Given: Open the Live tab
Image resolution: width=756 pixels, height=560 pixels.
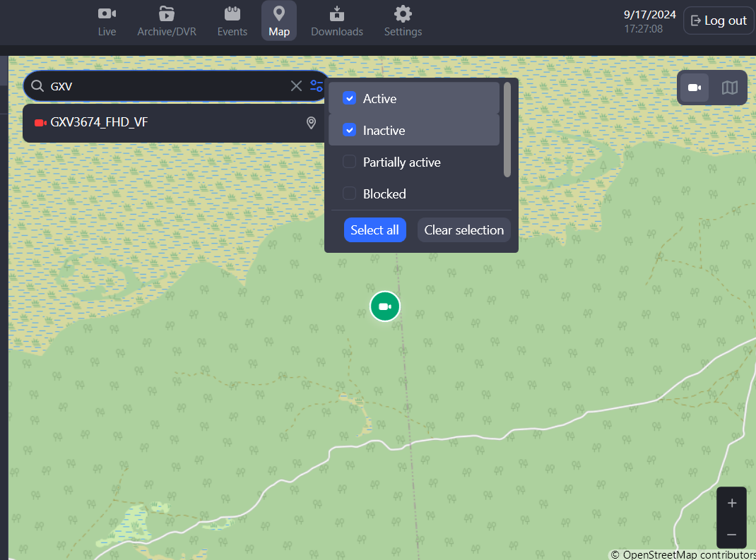Looking at the screenshot, I should point(107,21).
